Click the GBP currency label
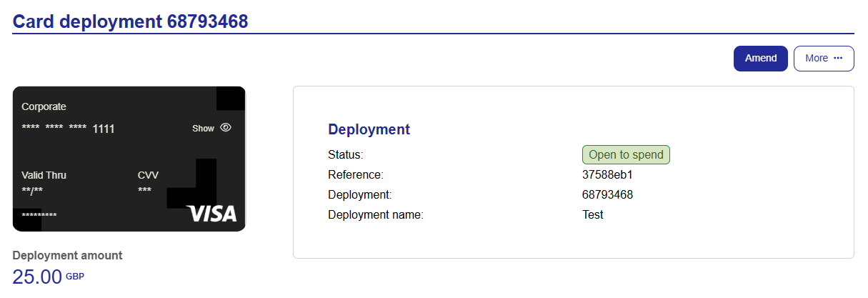 75,276
